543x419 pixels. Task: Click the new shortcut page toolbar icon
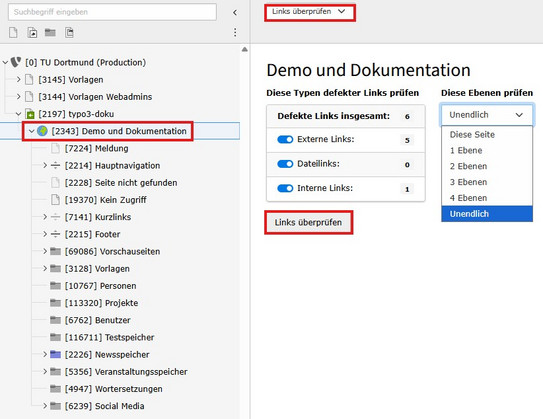tap(32, 33)
